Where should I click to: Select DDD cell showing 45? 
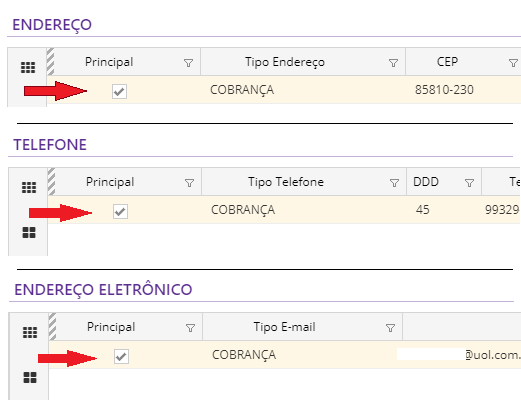tap(422, 210)
